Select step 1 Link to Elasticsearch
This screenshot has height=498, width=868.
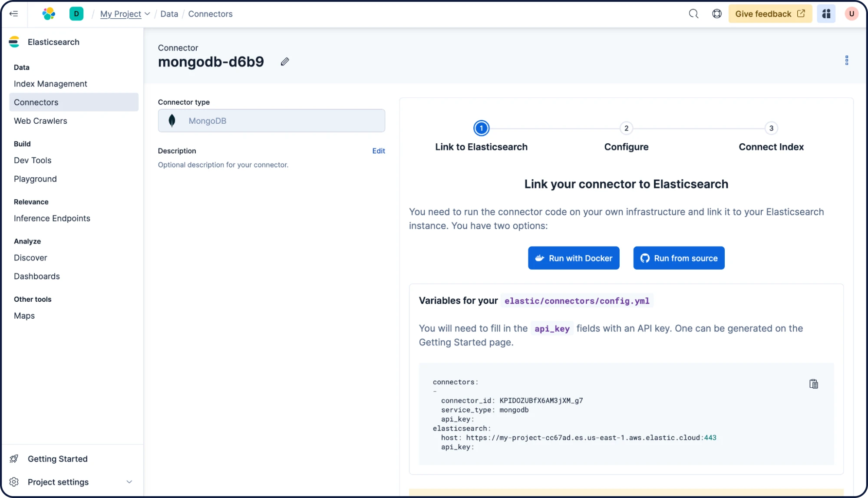(481, 128)
